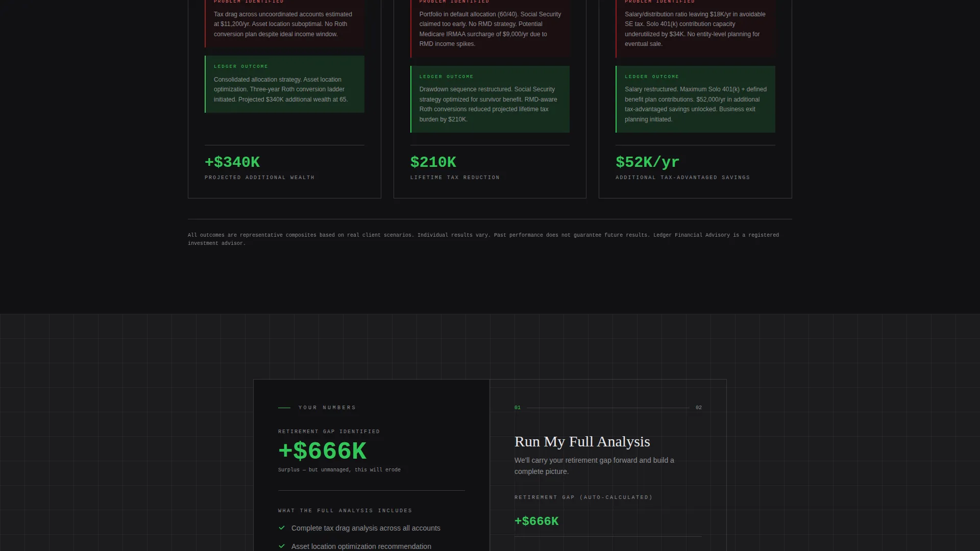This screenshot has width=980, height=551.
Task: Click the 'Run My Full Analysis' heading
Action: (582, 442)
